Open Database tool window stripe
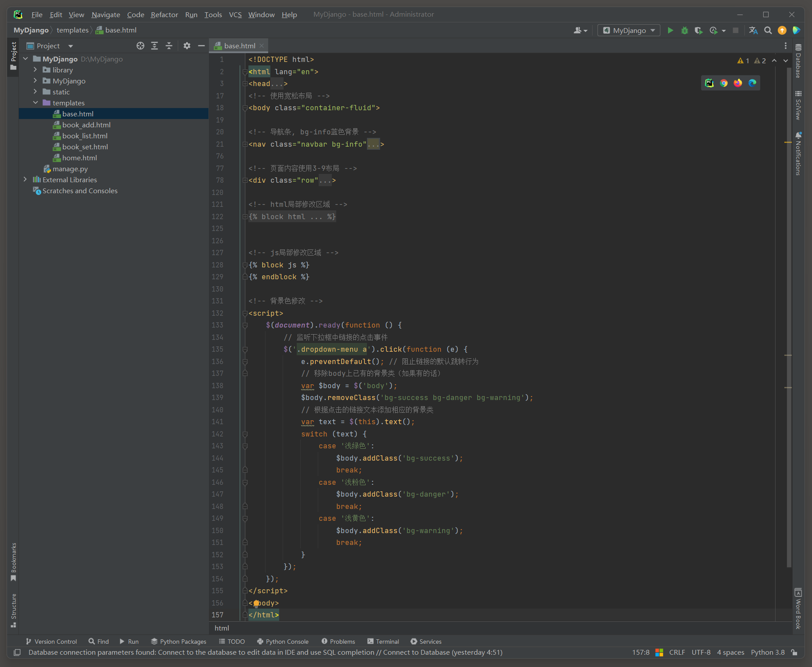812x667 pixels. (x=798, y=61)
